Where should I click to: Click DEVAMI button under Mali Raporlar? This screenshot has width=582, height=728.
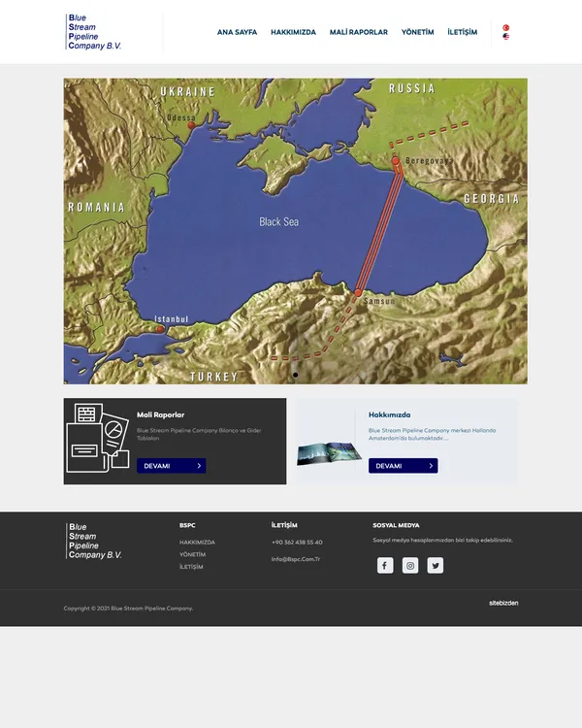click(172, 466)
